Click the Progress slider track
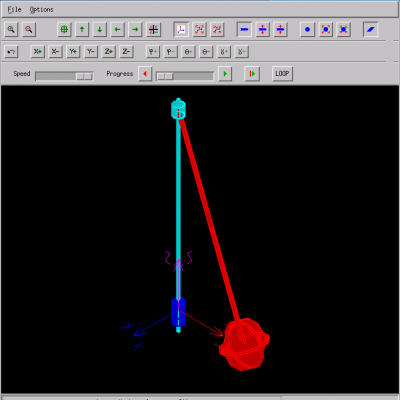The height and width of the screenshot is (400, 400). 185,76
